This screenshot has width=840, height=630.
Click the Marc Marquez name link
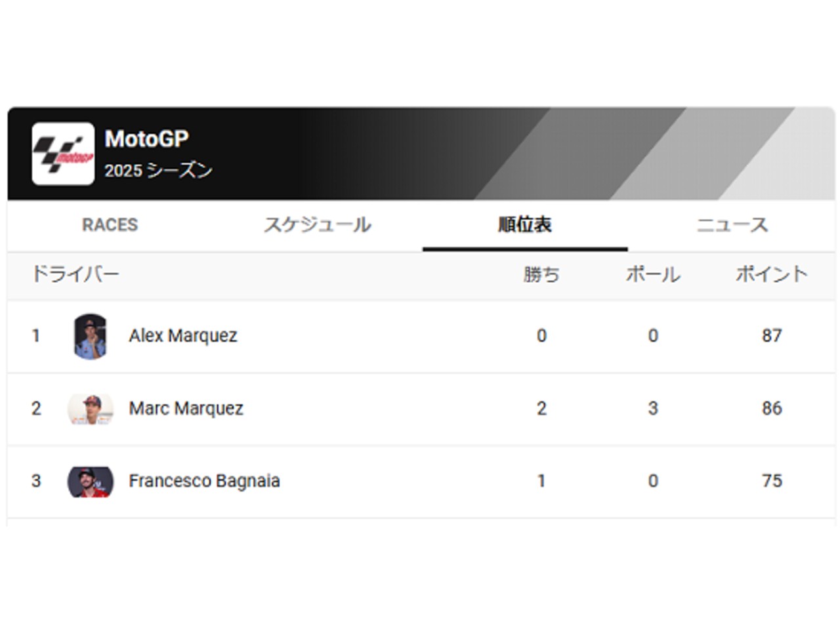click(186, 409)
